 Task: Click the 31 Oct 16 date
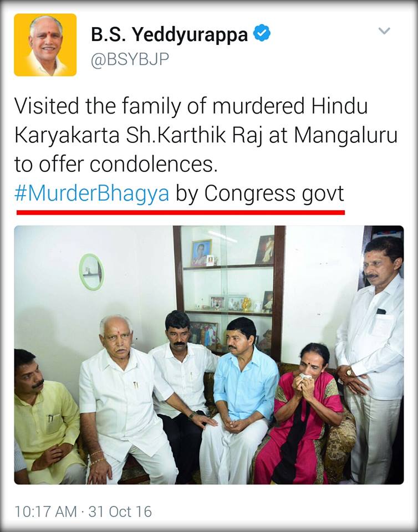120,511
